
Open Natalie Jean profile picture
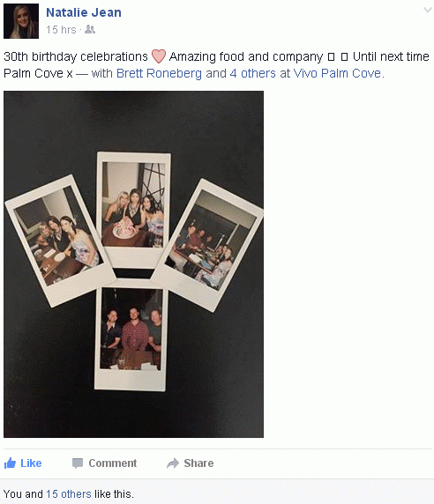21,21
